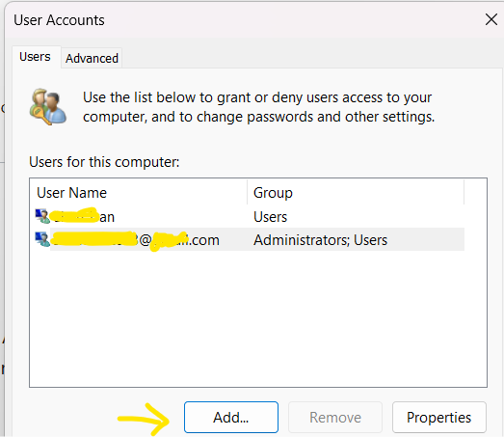
Task: Select the user icon for the Users-group row
Action: (42, 216)
